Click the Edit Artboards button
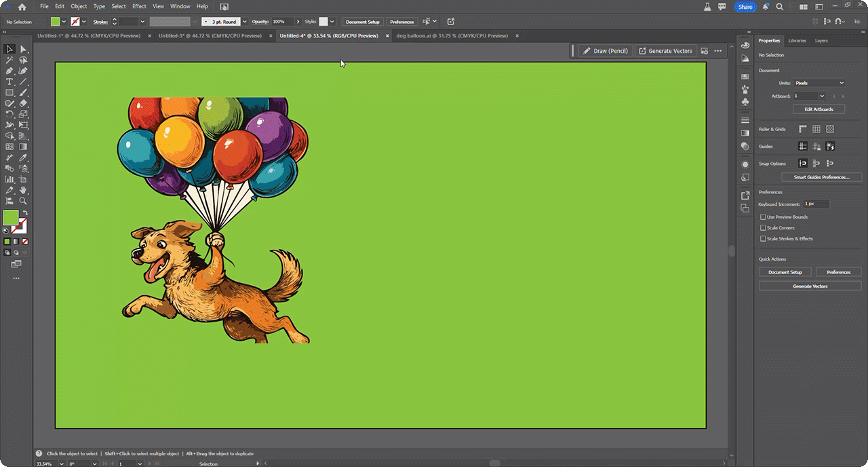Image resolution: width=868 pixels, height=467 pixels. click(x=818, y=109)
